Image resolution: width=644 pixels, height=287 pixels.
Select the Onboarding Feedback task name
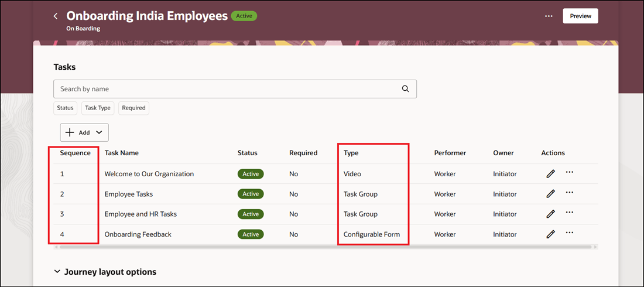138,234
